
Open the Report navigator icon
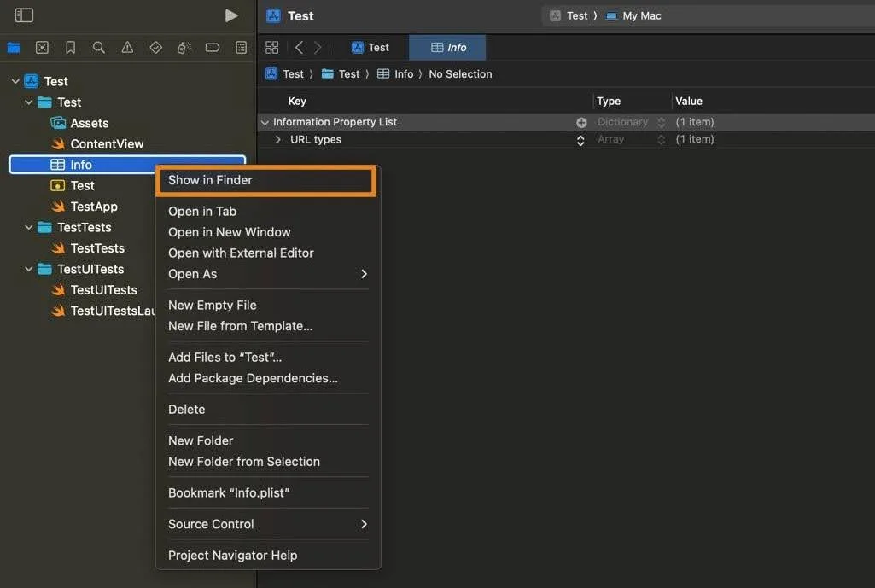pos(241,48)
